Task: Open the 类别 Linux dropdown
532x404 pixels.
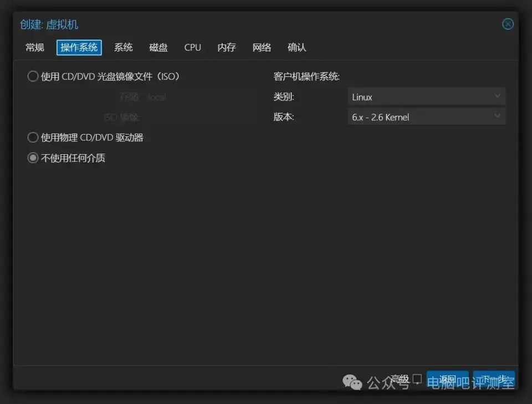Action: click(427, 97)
